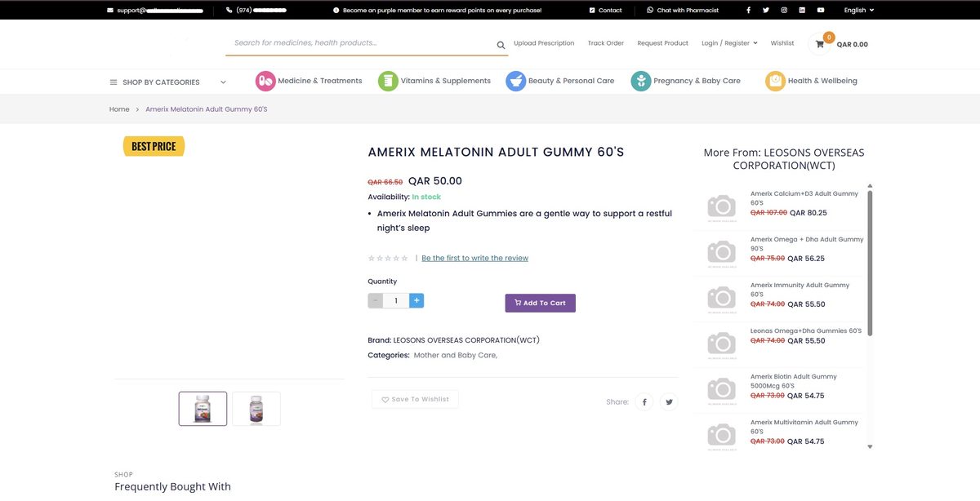Screen dimensions: 980x501
Task: Click the WhatsApp Chat with Pharmacist icon
Action: coord(650,10)
